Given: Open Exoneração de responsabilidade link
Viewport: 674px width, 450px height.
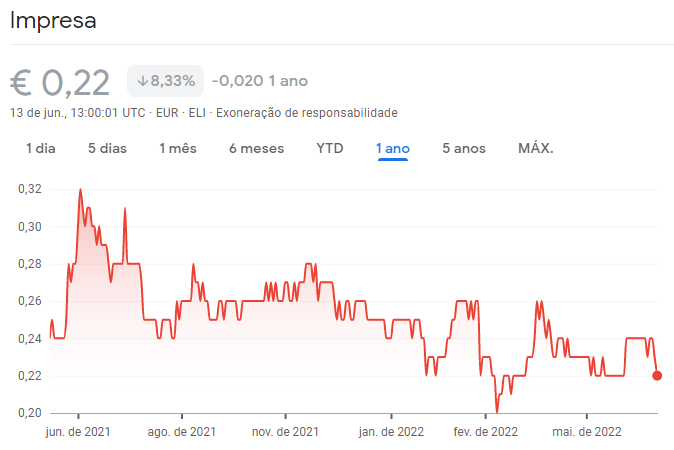Looking at the screenshot, I should pyautogui.click(x=306, y=113).
